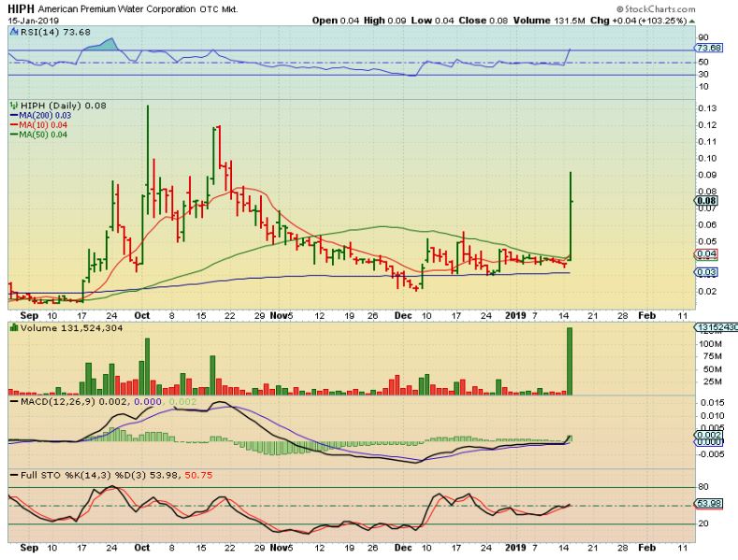Select the Volume 131,524,304 label
The width and height of the screenshot is (738, 560).
click(71, 328)
